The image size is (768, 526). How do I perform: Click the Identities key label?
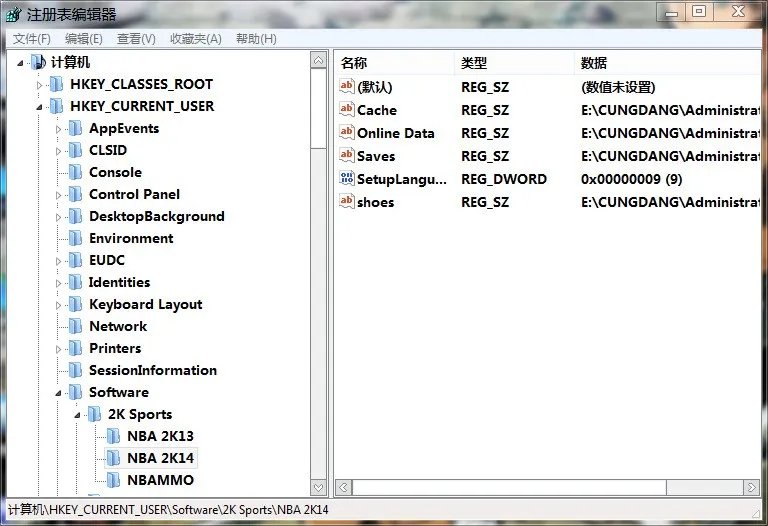(119, 283)
